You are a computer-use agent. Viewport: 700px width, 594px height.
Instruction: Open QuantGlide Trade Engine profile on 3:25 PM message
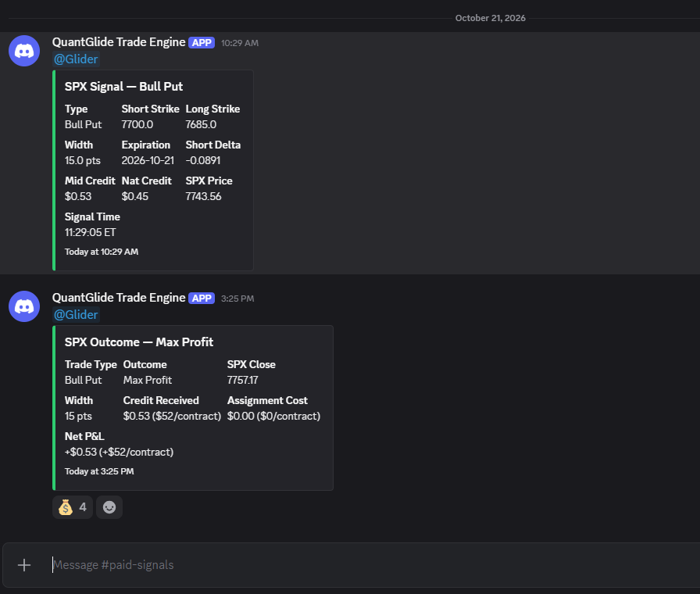pyautogui.click(x=119, y=298)
